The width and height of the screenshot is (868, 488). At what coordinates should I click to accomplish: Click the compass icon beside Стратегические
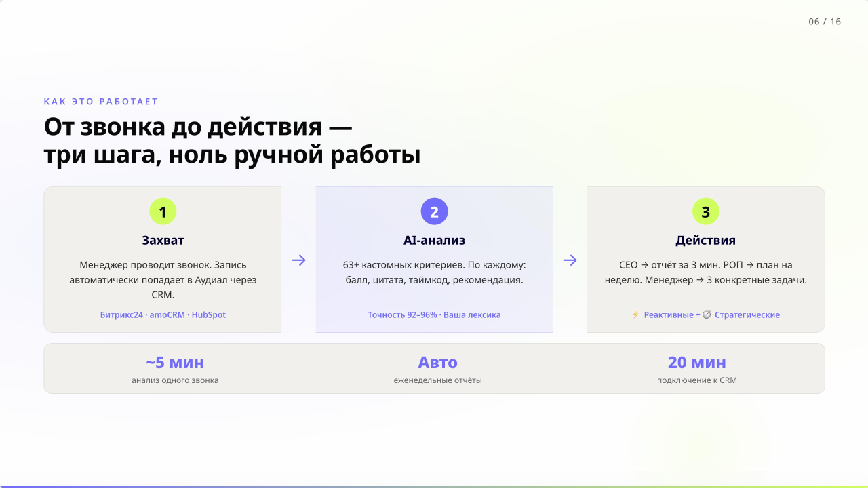point(707,314)
